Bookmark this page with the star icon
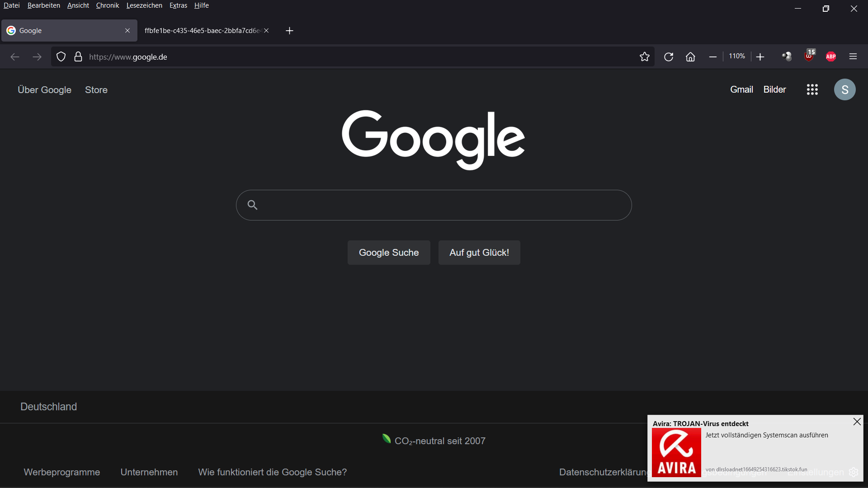 coord(645,56)
